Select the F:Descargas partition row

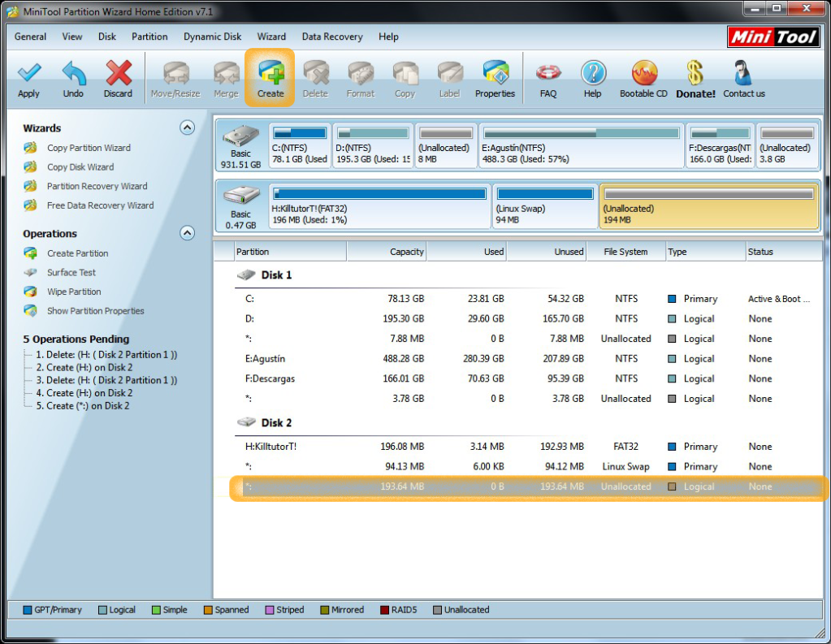[x=528, y=378]
